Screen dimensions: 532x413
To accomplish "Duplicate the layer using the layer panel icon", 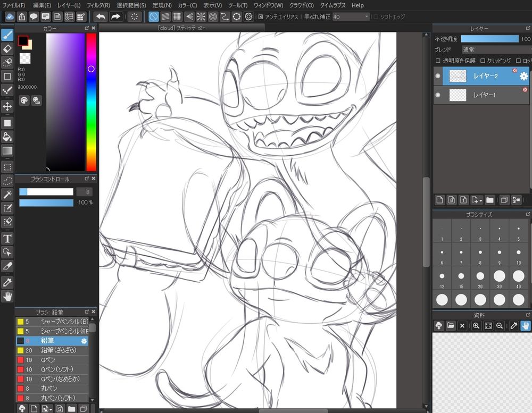I will pyautogui.click(x=504, y=200).
